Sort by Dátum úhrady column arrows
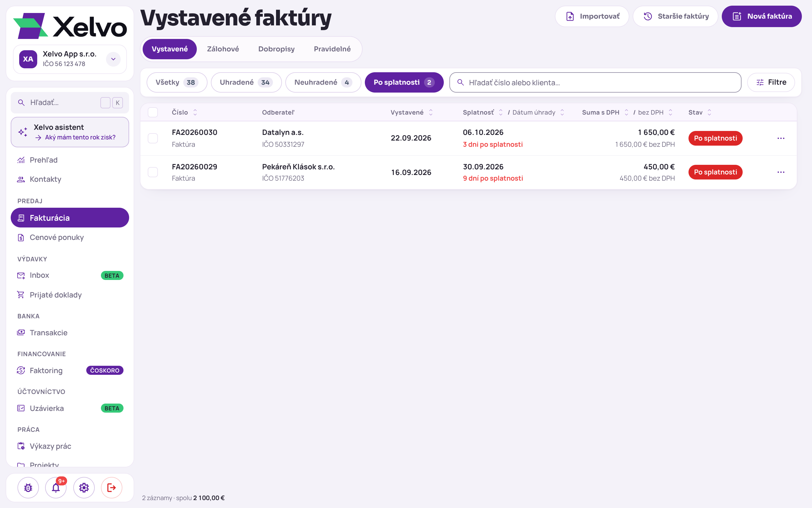The width and height of the screenshot is (812, 508). click(x=562, y=113)
